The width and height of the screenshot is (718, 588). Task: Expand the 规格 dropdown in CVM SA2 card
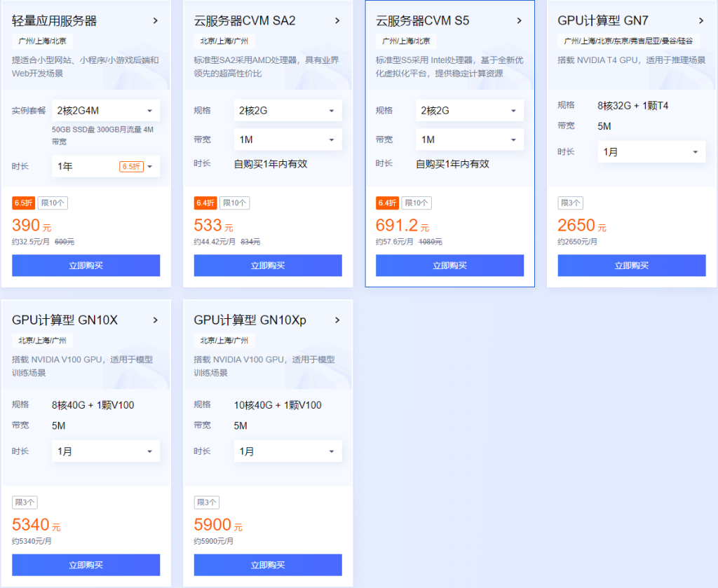pyautogui.click(x=287, y=111)
